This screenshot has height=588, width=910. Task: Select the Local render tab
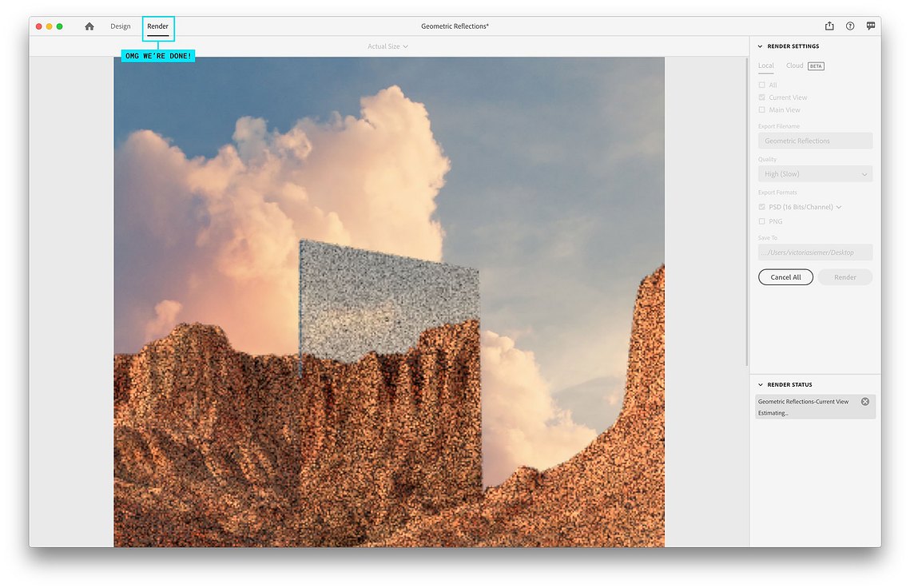[766, 66]
